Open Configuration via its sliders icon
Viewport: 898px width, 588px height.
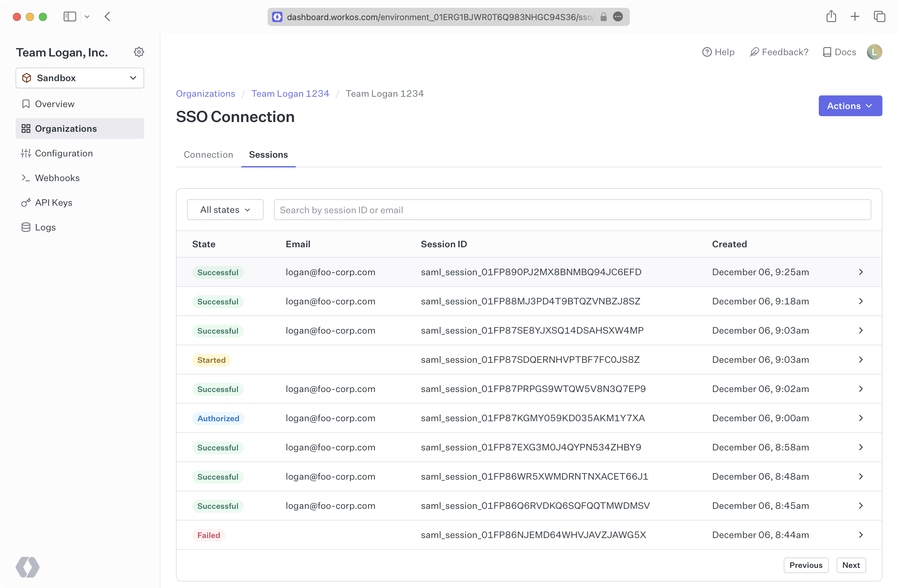[25, 153]
